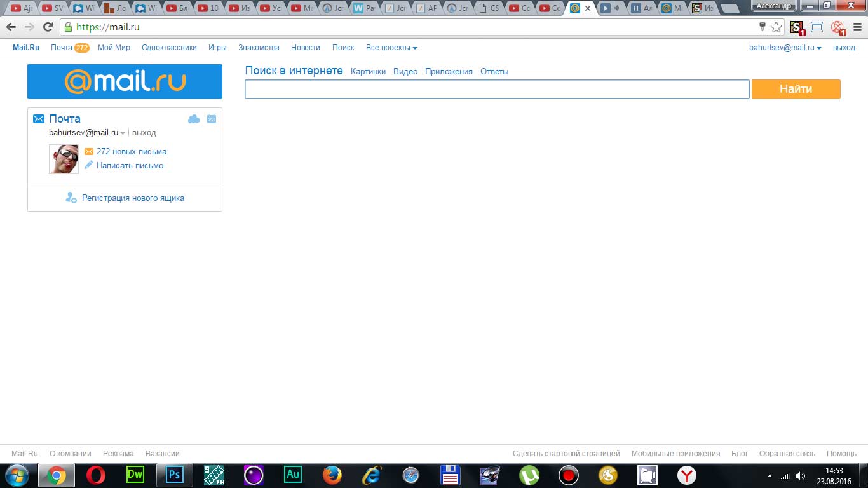Open Помощь footer link
This screenshot has width=868, height=488.
point(841,454)
